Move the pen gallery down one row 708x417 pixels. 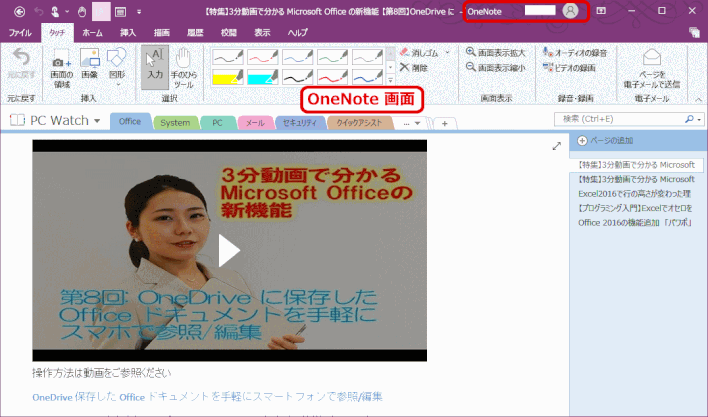391,67
